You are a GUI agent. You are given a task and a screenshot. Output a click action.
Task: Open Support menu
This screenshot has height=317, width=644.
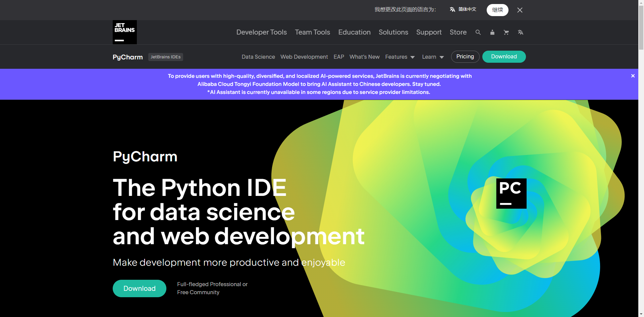429,32
